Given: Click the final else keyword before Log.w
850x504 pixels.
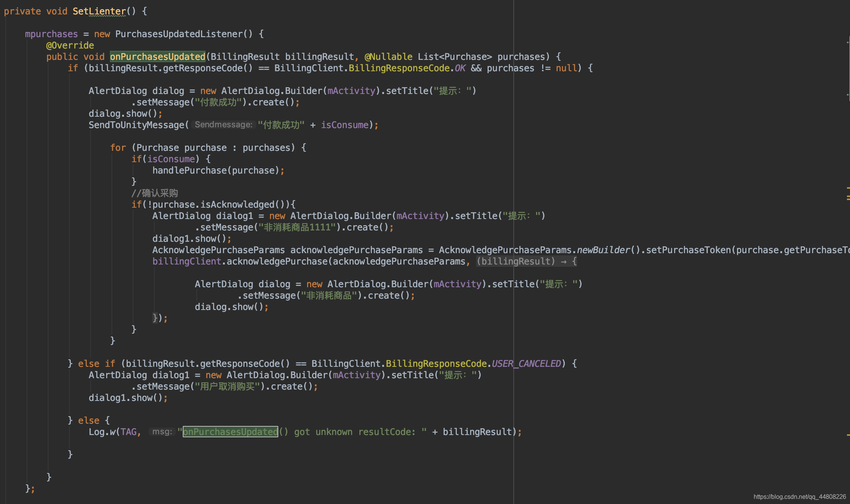Looking at the screenshot, I should click(x=88, y=421).
